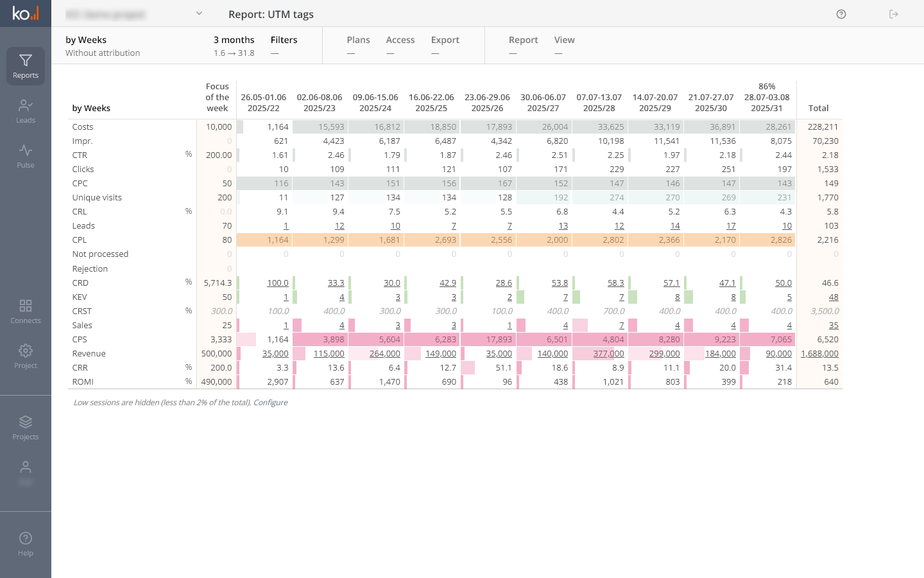Expand the project selector dropdown chevron
The height and width of the screenshot is (578, 924).
pyautogui.click(x=199, y=13)
